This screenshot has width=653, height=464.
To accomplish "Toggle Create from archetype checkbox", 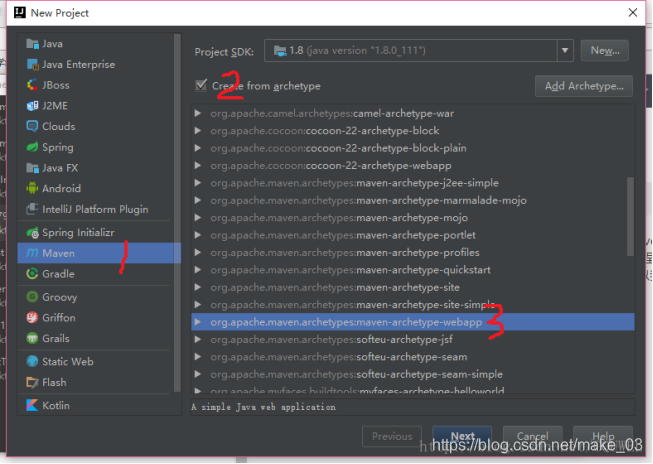I will click(201, 85).
